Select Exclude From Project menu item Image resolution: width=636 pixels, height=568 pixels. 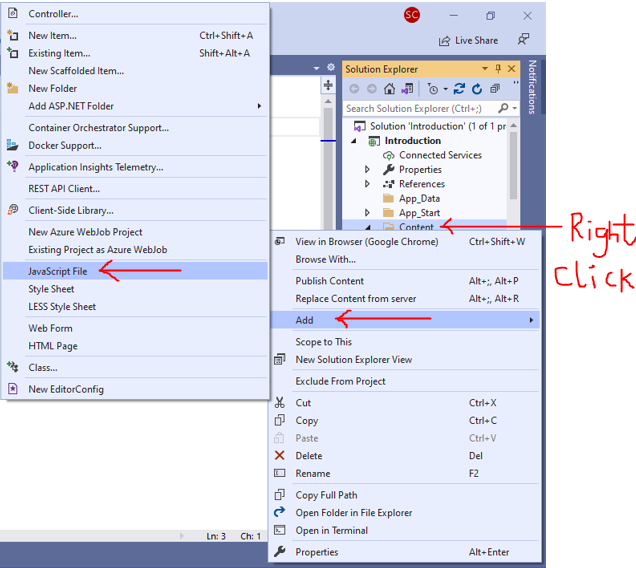405,381
